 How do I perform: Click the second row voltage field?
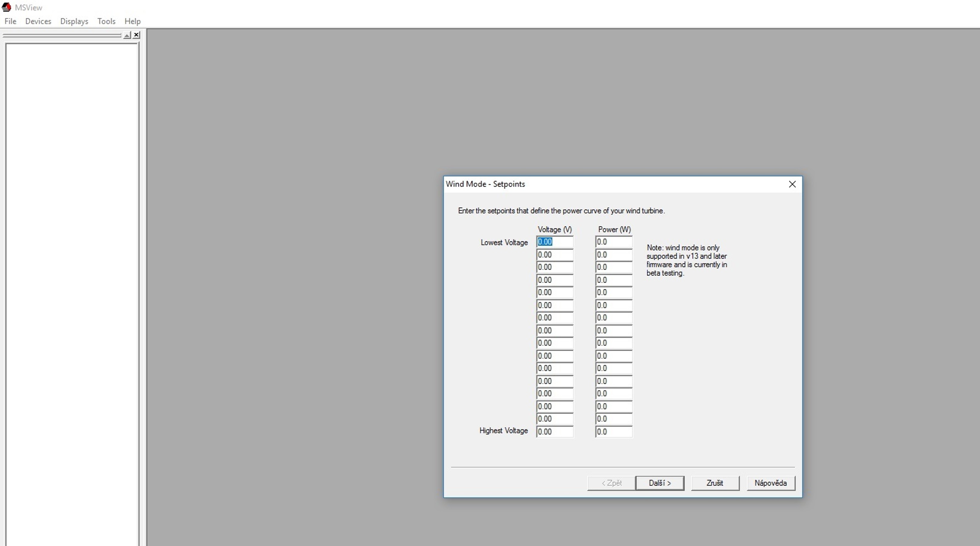point(554,255)
